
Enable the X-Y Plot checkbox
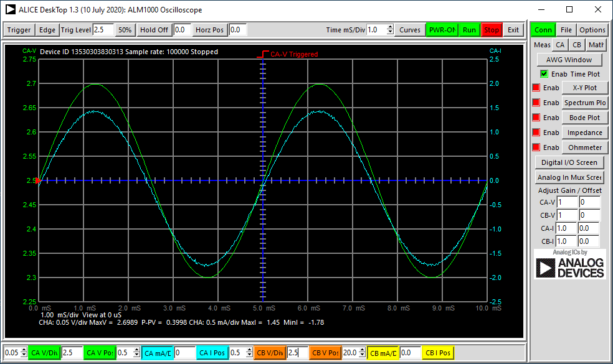pos(536,87)
